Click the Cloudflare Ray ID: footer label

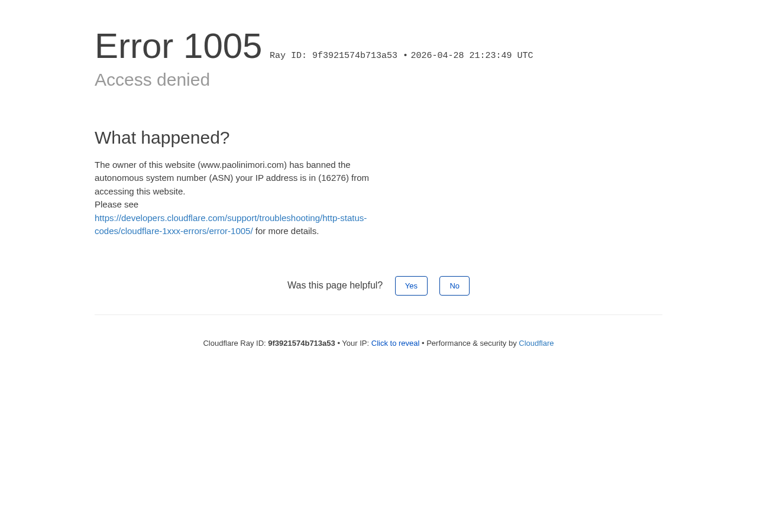pyautogui.click(x=234, y=343)
